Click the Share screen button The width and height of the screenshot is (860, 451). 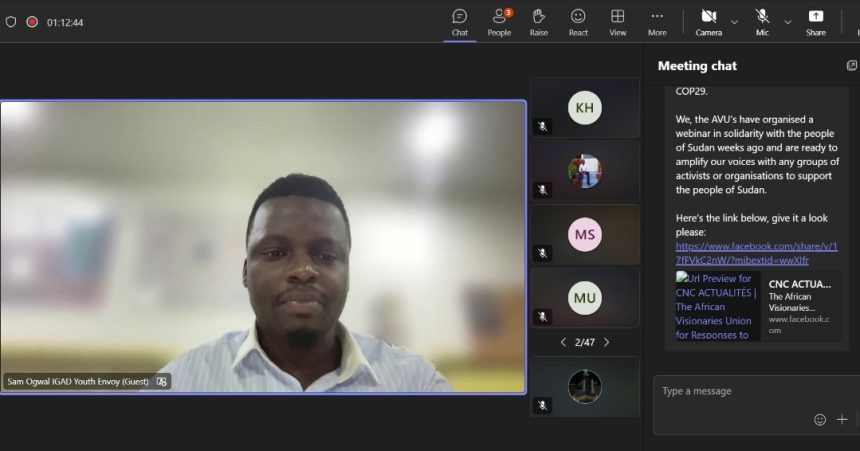[816, 22]
